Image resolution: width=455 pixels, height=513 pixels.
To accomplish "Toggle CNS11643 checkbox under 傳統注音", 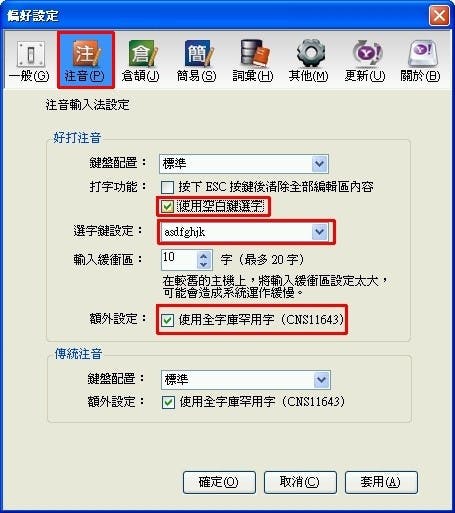I will (x=168, y=402).
